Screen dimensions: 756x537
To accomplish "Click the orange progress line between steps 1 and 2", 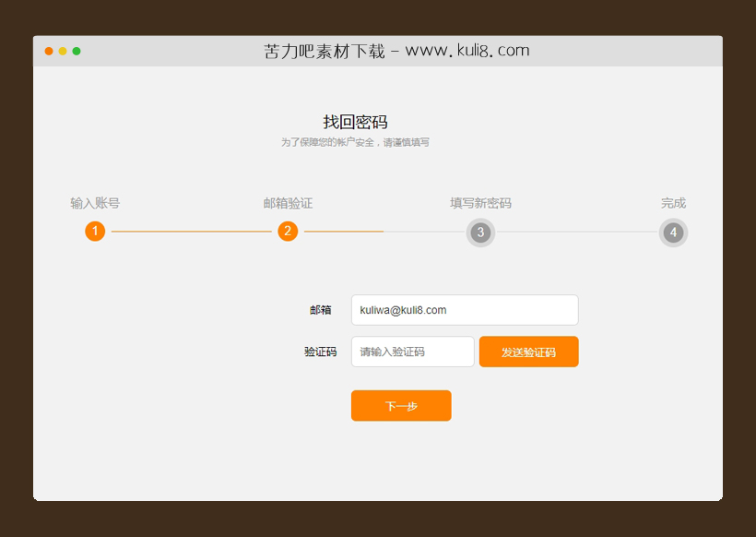I will [191, 232].
